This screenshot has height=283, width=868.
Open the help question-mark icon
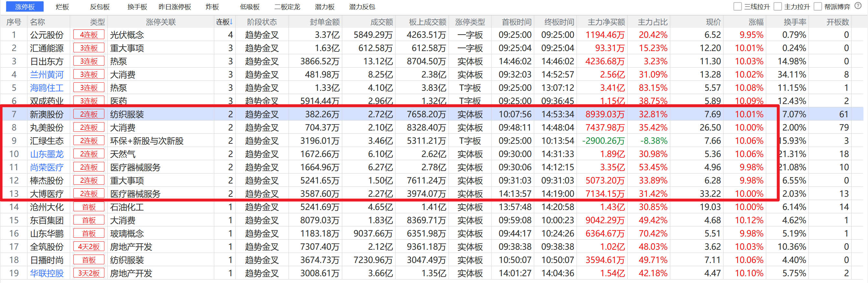coord(858,6)
